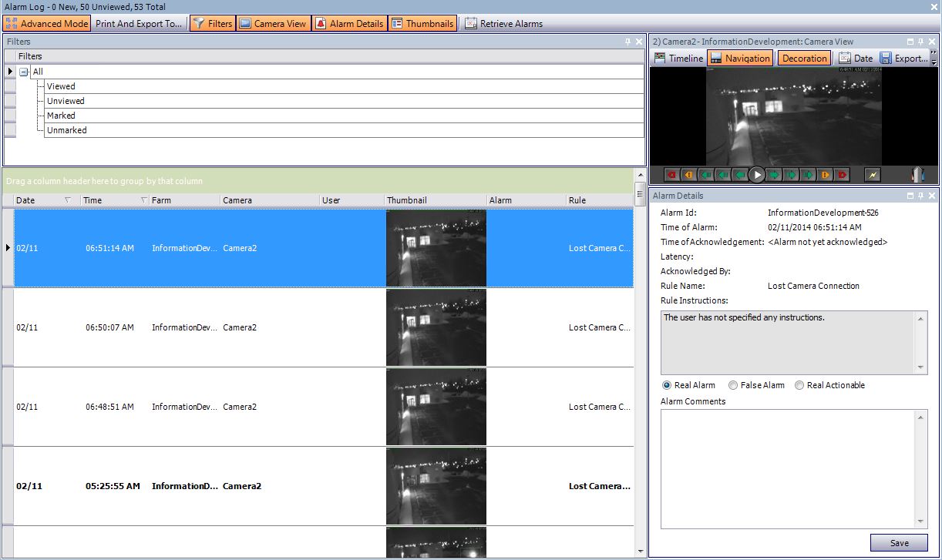
Task: Open the Time column filter dropdown
Action: coord(144,200)
